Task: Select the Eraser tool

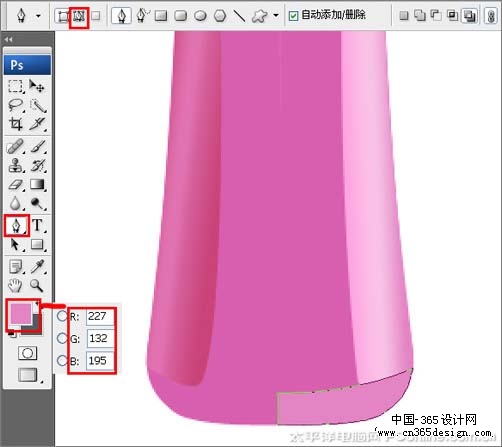Action: (15, 184)
